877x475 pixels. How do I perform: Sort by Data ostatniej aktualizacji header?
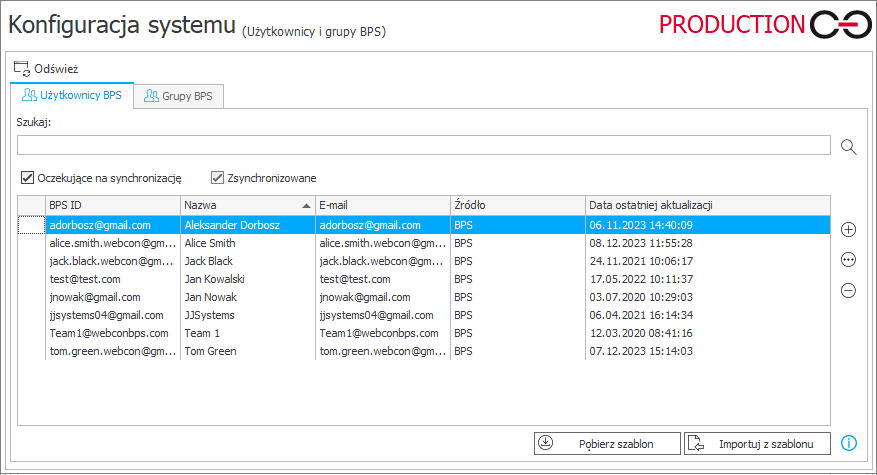(708, 205)
